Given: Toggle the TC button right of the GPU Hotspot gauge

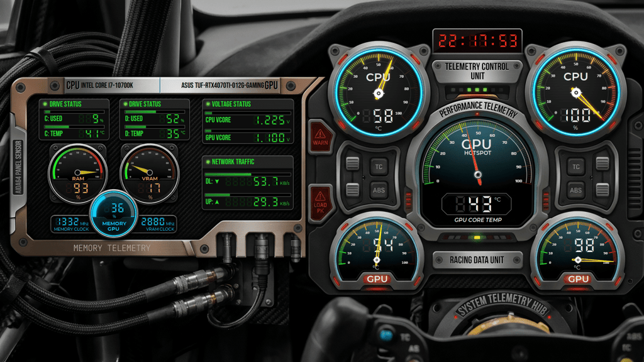Looking at the screenshot, I should pos(576,167).
